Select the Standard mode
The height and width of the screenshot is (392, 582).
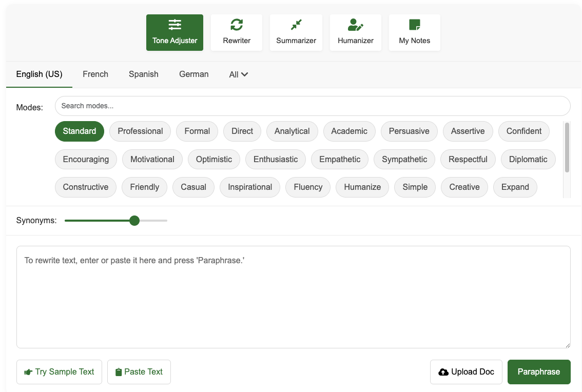[80, 131]
